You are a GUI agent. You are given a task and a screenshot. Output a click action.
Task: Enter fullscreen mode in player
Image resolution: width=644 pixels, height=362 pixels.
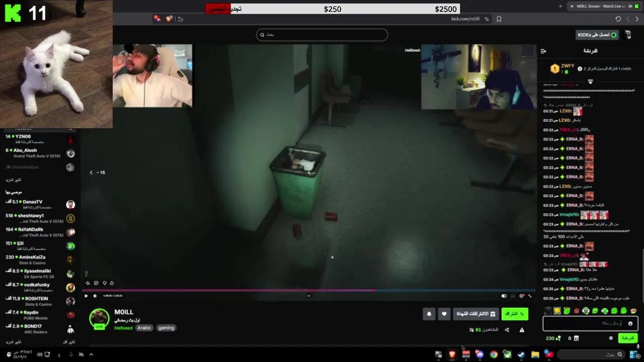coord(530,296)
